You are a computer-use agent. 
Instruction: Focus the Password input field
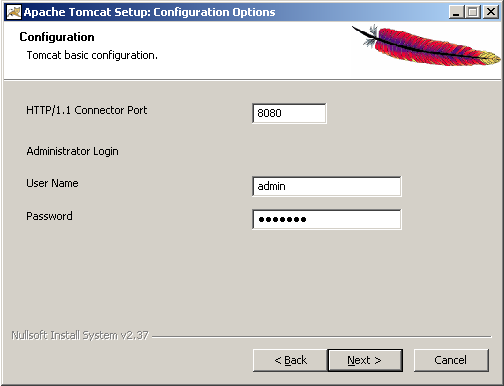[327, 219]
